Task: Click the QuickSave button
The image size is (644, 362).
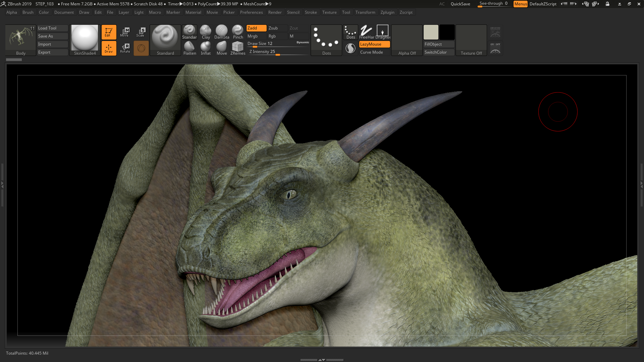Action: click(x=460, y=4)
